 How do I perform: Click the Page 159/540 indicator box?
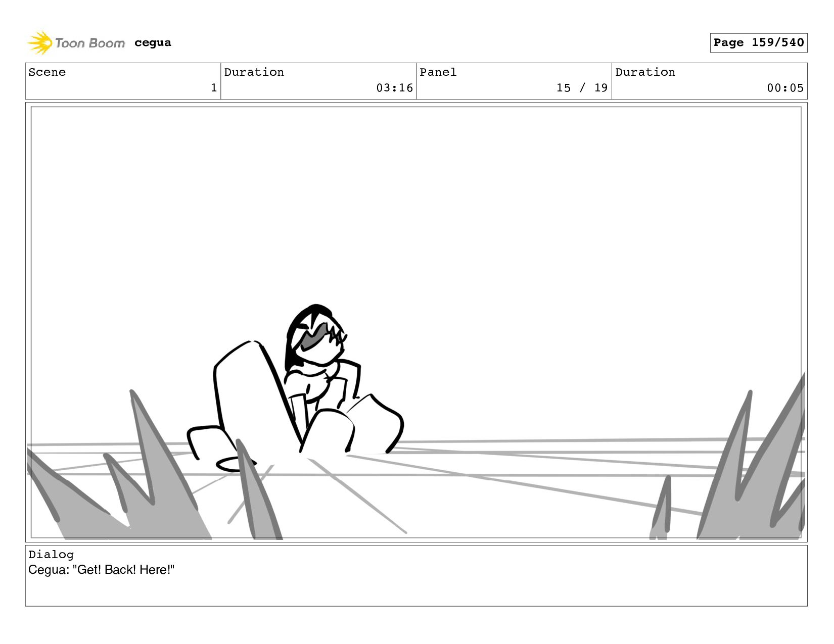point(758,43)
